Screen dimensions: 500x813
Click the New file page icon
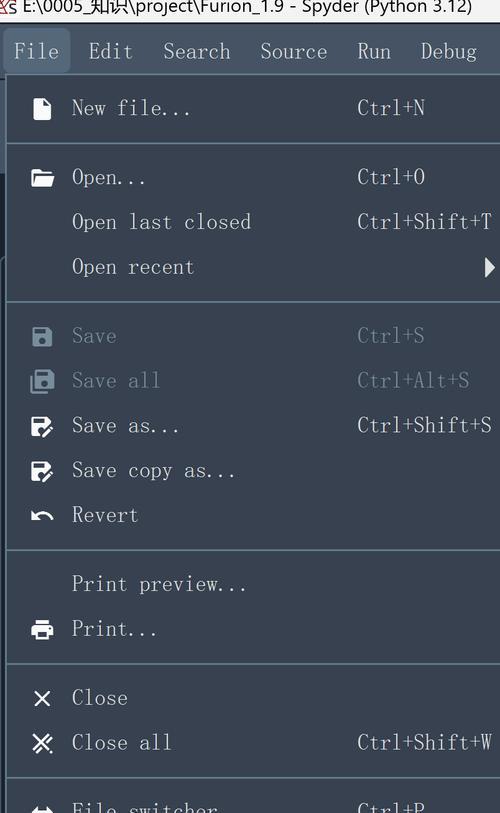point(42,109)
